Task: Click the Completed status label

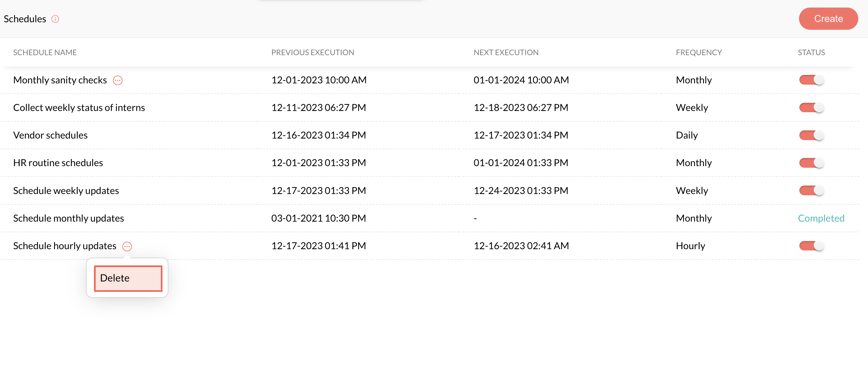Action: [x=821, y=218]
